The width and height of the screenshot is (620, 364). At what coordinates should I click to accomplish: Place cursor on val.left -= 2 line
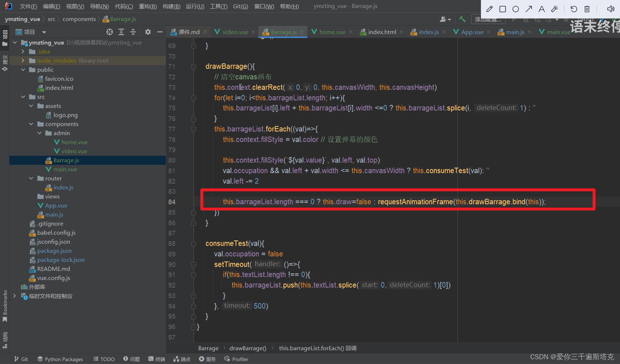pos(241,181)
